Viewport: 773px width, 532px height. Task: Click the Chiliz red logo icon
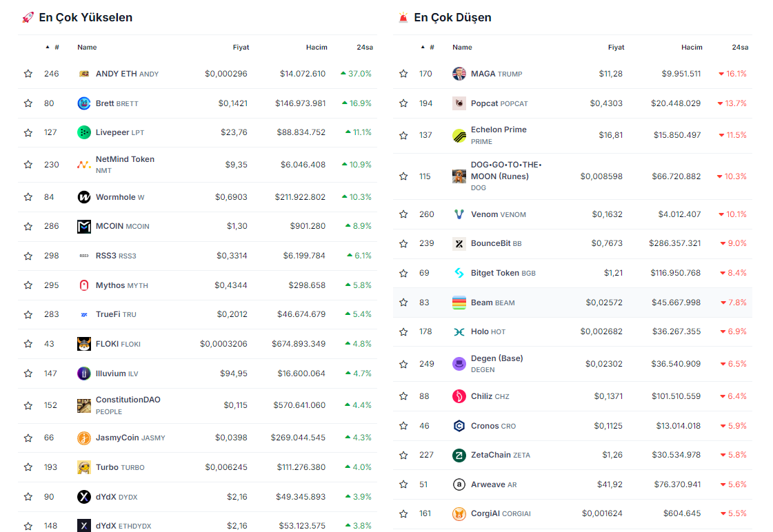click(x=459, y=396)
